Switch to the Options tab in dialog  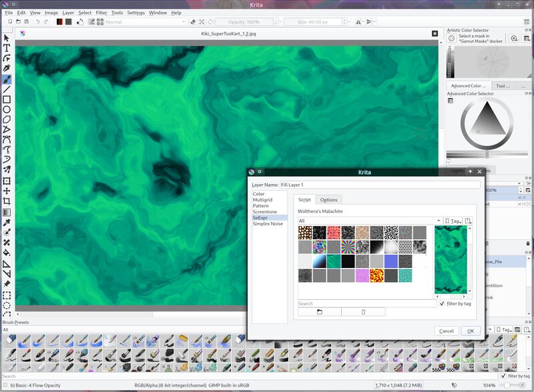click(x=328, y=200)
